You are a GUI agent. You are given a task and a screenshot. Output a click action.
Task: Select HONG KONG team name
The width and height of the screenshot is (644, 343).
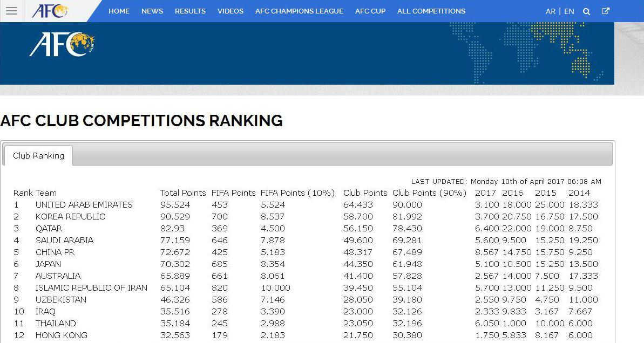point(61,335)
